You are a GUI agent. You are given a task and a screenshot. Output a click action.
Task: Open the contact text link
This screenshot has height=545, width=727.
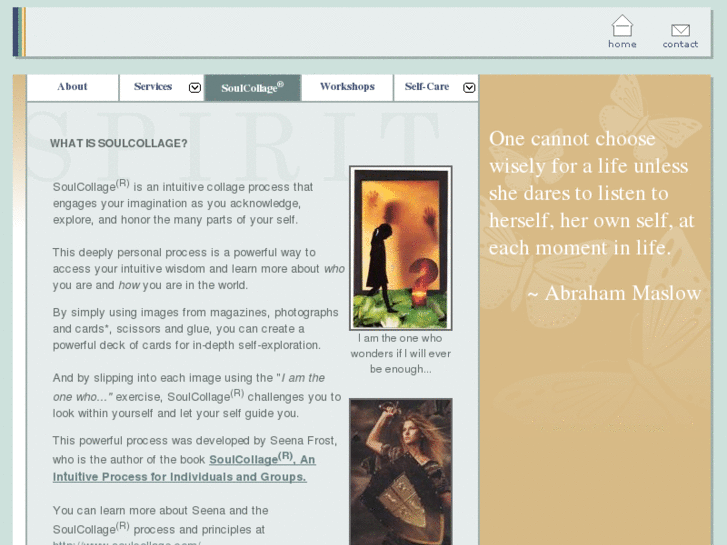coord(680,44)
